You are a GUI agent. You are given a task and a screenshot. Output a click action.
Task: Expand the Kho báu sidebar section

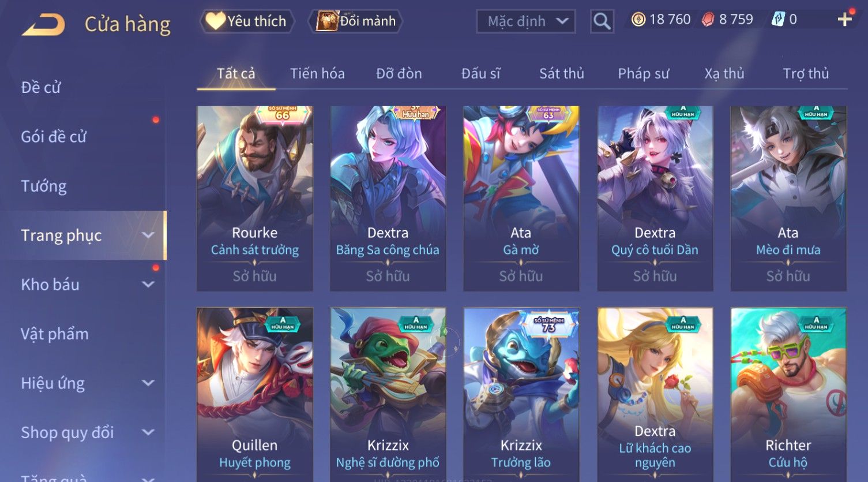pos(148,285)
